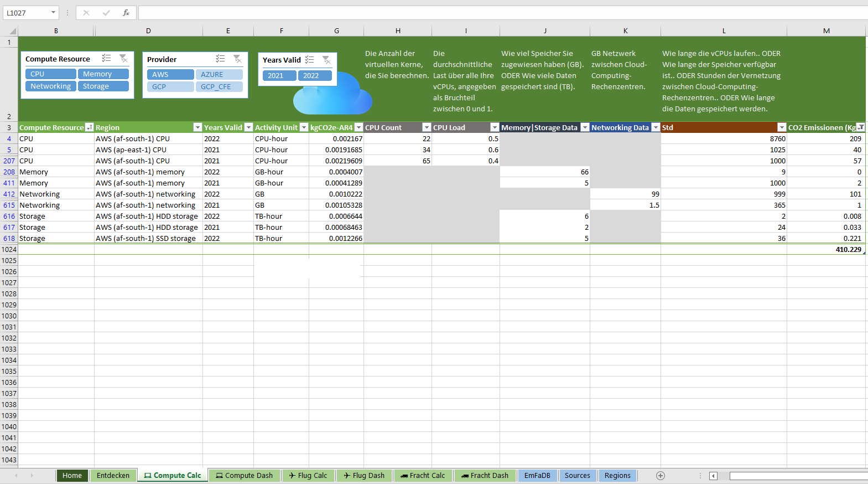The image size is (868, 484).
Task: Open the Memory|Storage Data column filter
Action: [585, 127]
